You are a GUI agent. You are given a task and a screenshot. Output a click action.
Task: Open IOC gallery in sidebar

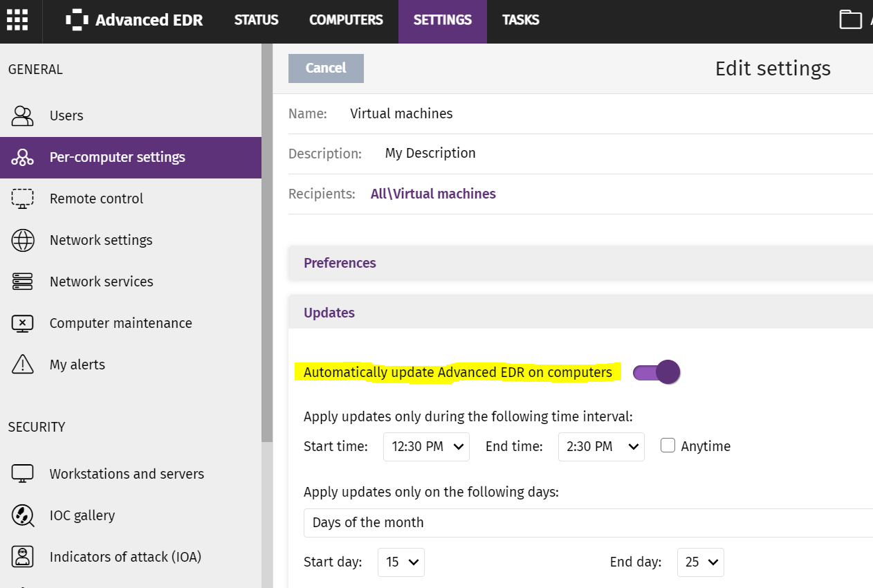point(131,515)
